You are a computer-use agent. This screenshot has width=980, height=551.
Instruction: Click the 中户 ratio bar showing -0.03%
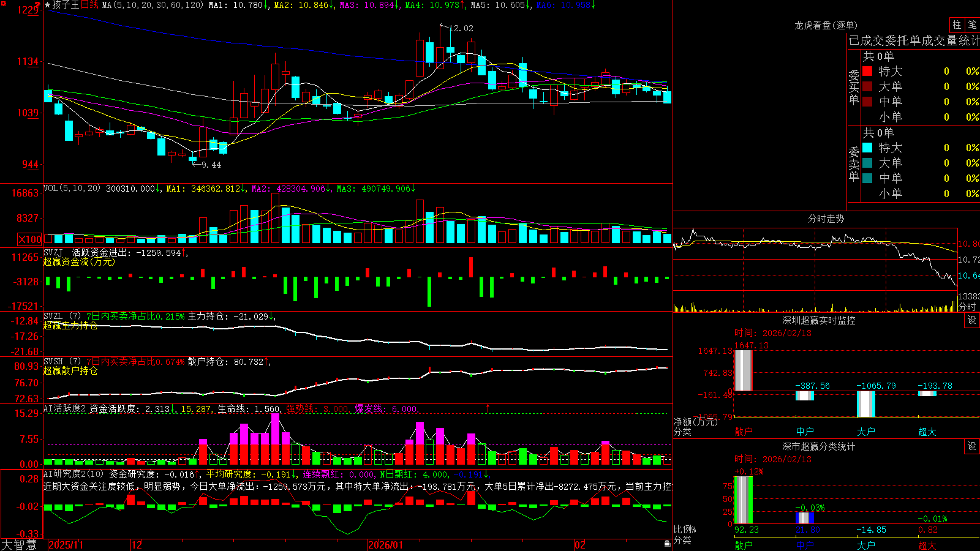pyautogui.click(x=805, y=518)
